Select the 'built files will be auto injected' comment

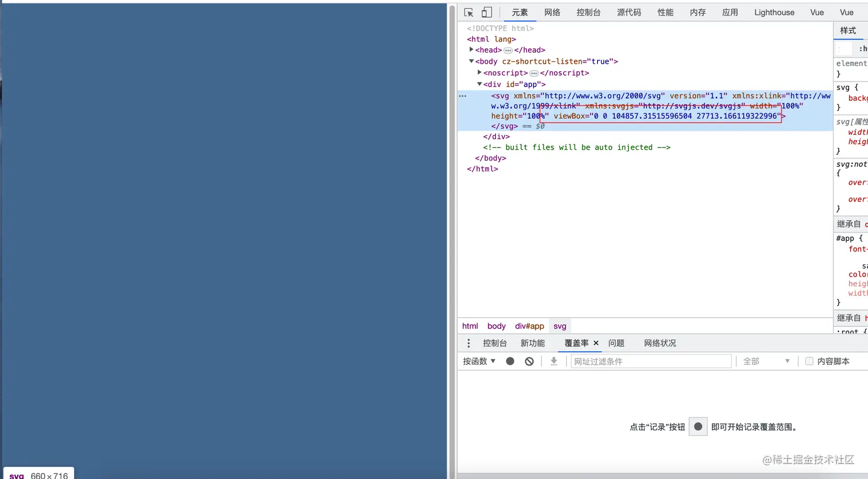point(577,147)
